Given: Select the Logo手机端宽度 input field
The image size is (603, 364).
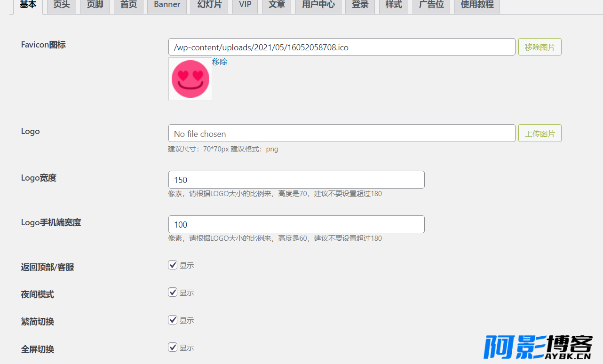Looking at the screenshot, I should click(x=296, y=224).
